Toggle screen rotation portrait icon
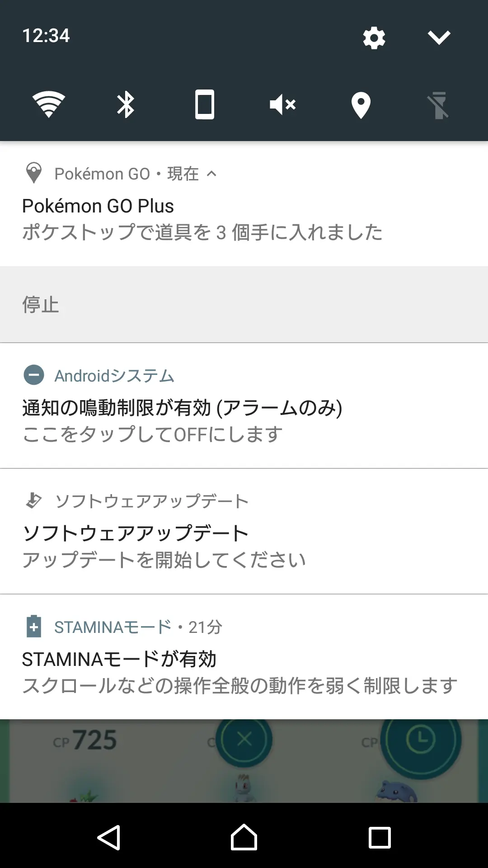Image resolution: width=488 pixels, height=868 pixels. 205,104
